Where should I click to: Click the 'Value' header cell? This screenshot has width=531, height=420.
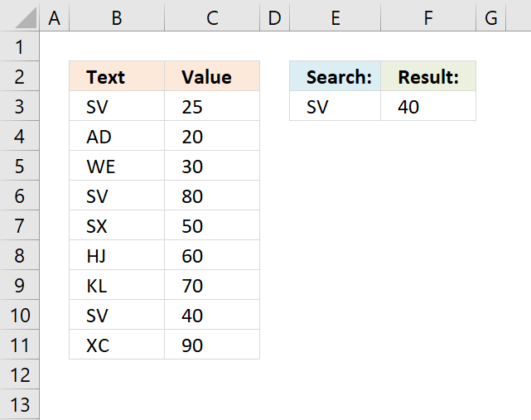click(x=212, y=76)
